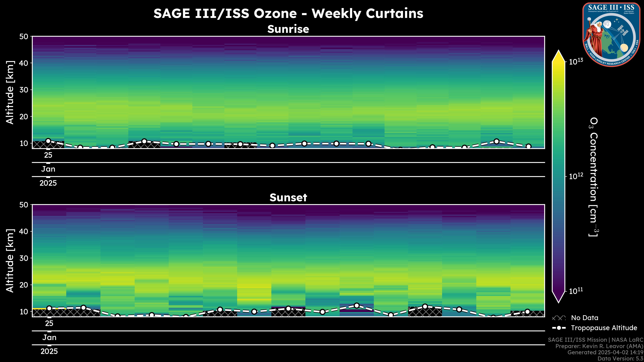Click the Sunset axis 'Jan' month label

[x=49, y=338]
